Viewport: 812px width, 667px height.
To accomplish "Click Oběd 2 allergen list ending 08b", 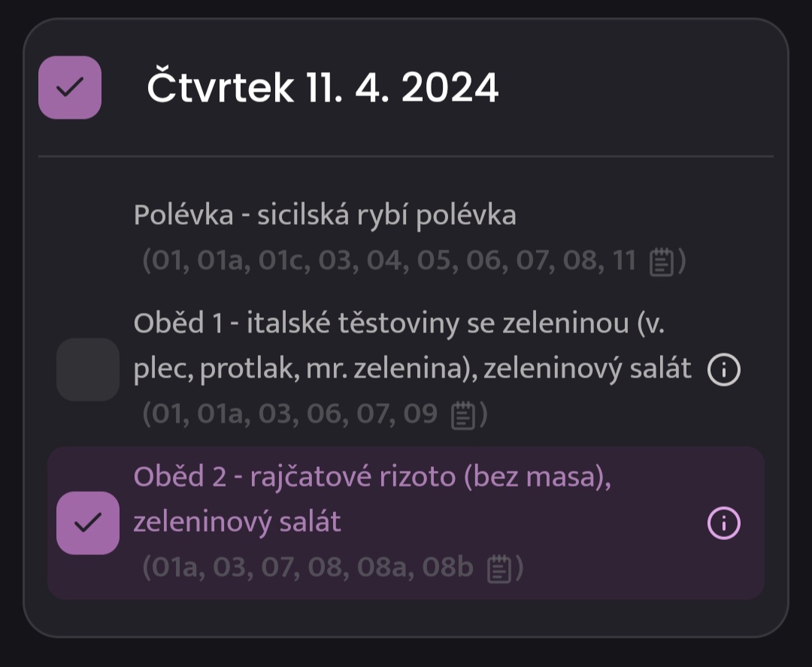I will click(x=333, y=568).
